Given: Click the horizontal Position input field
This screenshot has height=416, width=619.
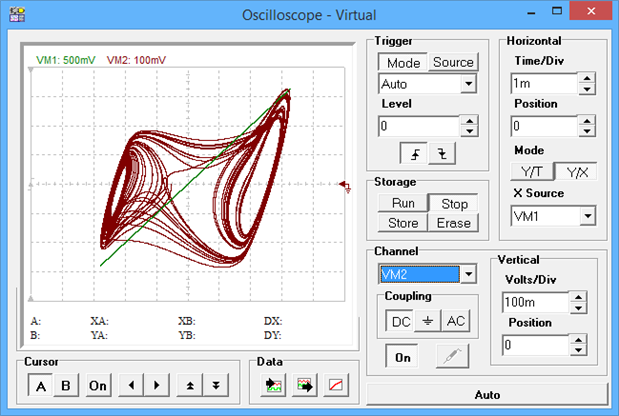Looking at the screenshot, I should coord(544,126).
